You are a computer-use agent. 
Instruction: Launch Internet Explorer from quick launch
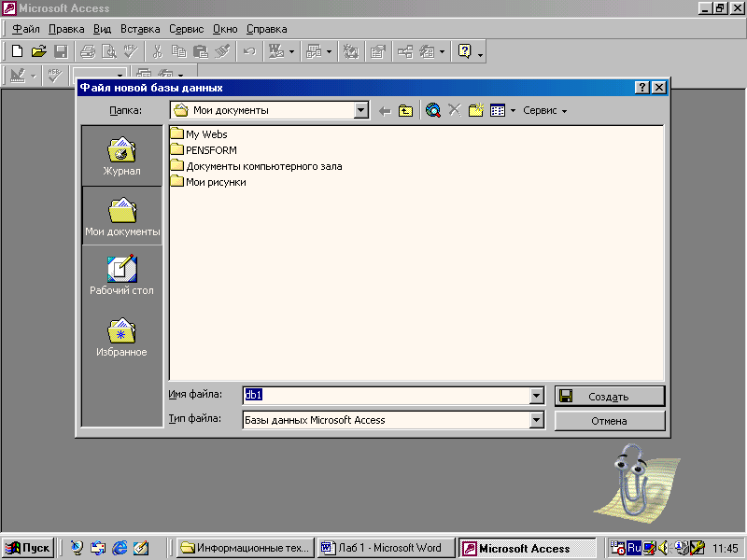120,548
